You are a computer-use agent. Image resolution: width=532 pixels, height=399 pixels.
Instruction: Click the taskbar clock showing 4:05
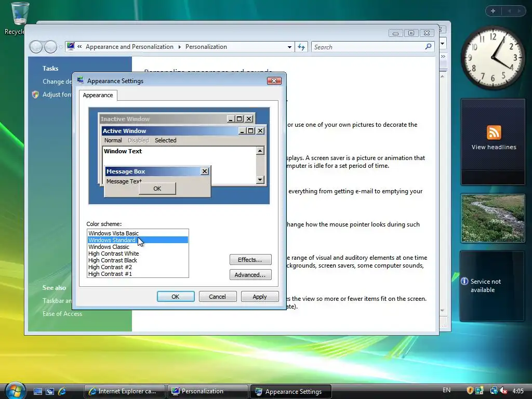[x=518, y=391]
